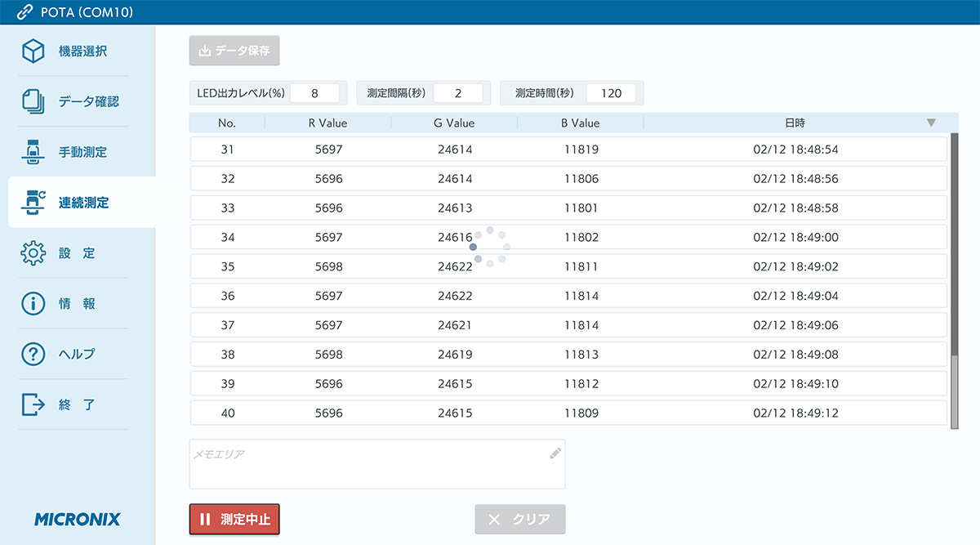Click the クリア button
Viewport: 980px width, 545px height.
(520, 519)
